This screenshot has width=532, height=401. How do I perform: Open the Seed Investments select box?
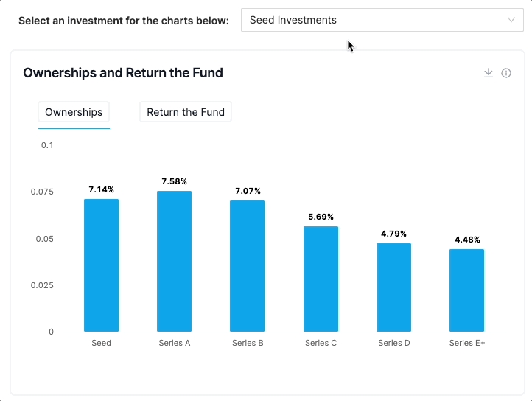(x=382, y=21)
